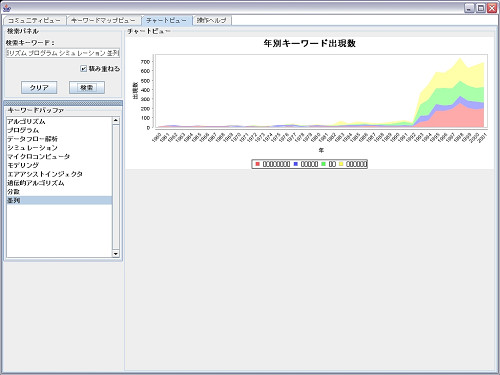500x375 pixels.
Task: Click the red legend swatch below chart
Action: point(257,164)
